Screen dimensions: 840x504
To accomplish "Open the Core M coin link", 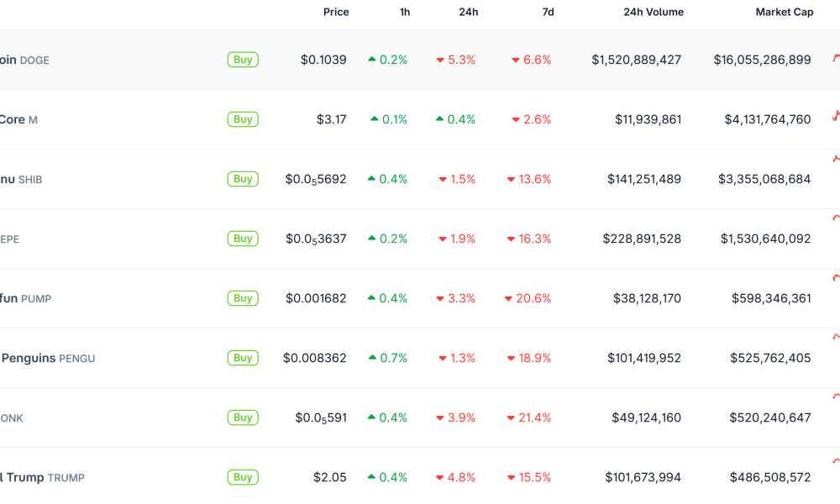I will (18, 119).
